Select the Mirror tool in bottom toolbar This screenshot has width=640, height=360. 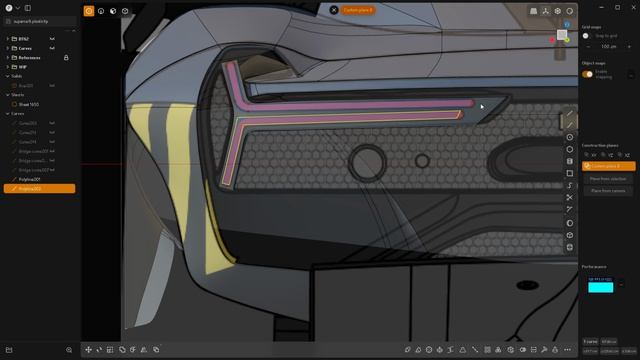tap(144, 349)
